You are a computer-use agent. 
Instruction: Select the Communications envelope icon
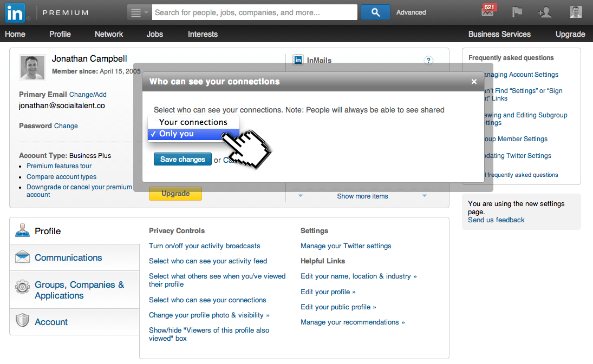coord(21,257)
